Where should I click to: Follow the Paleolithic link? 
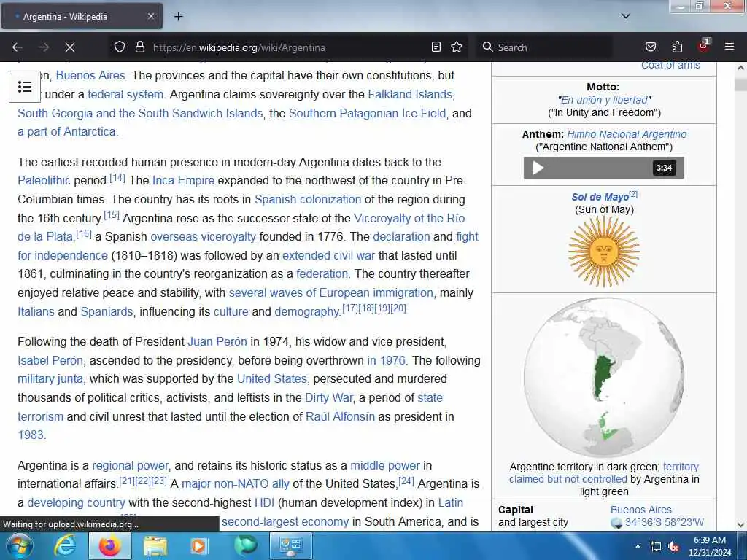[44, 181]
